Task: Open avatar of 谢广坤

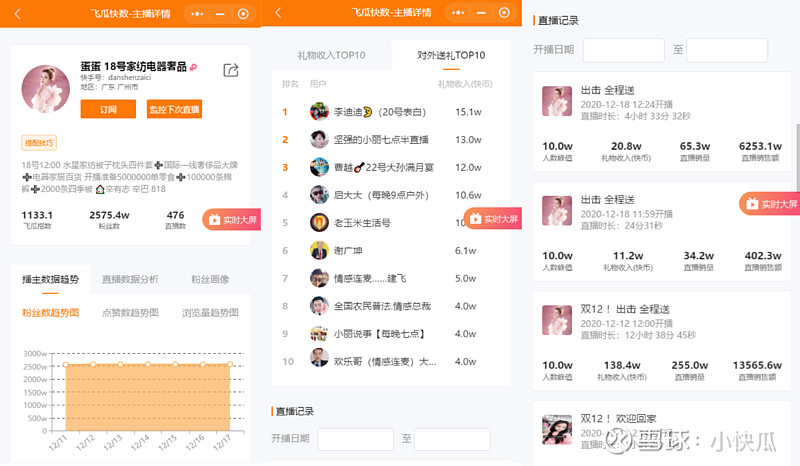Action: click(319, 250)
